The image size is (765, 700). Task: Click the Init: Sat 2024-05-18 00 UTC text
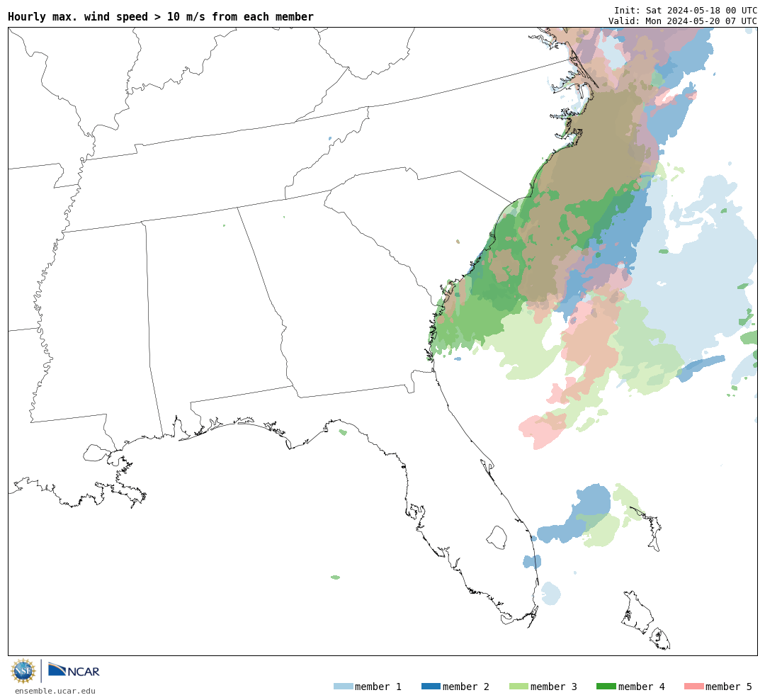pyautogui.click(x=686, y=10)
